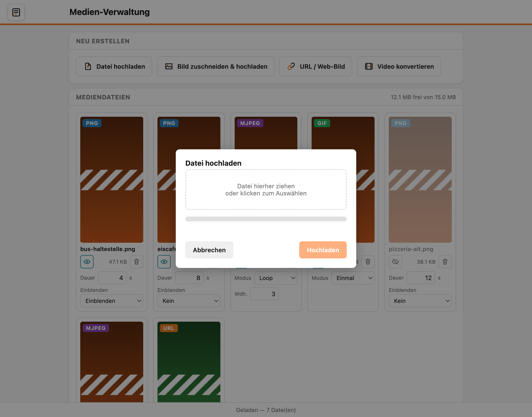Toggle visibility eye for bus-haltestelle.png
Viewport: 532px width, 417px height.
click(87, 262)
